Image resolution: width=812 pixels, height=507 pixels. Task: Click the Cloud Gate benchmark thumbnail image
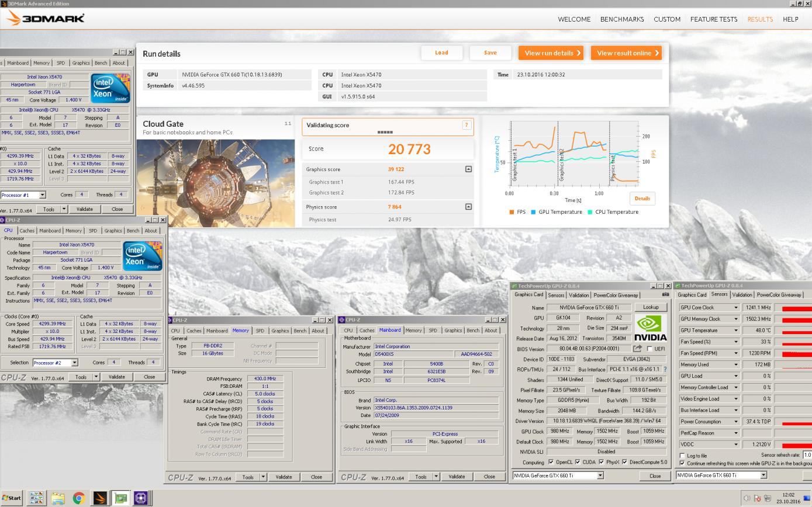[216, 183]
